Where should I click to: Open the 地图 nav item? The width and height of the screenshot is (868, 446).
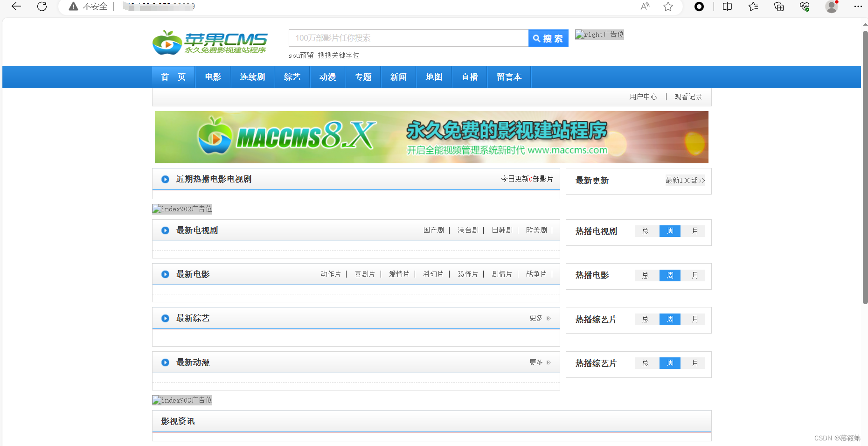tap(434, 77)
